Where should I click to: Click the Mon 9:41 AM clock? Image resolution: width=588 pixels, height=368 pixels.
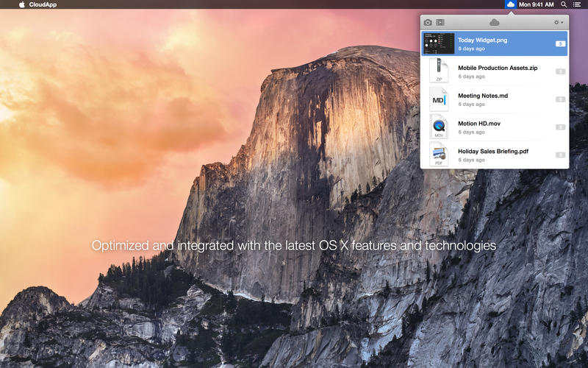click(539, 4)
